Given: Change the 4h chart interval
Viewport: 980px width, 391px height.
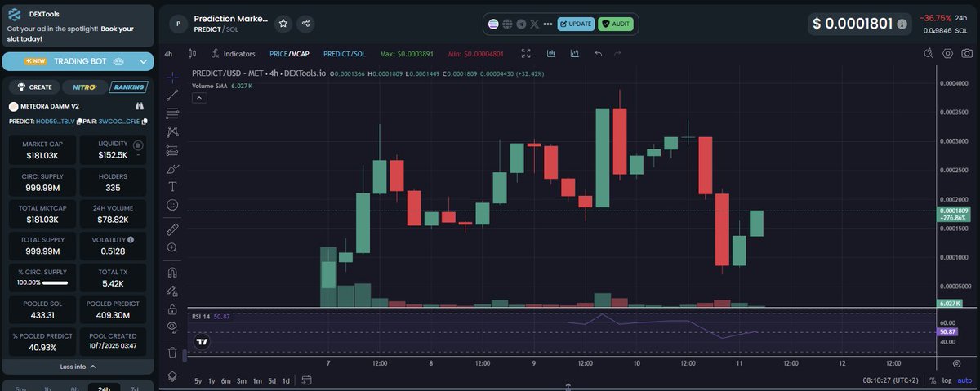Looking at the screenshot, I should click(168, 54).
